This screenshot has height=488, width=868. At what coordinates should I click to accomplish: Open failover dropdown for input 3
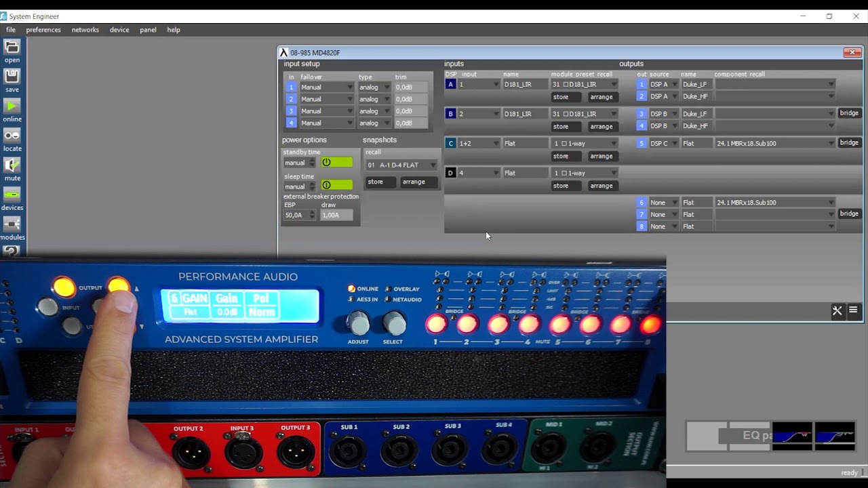coord(327,111)
